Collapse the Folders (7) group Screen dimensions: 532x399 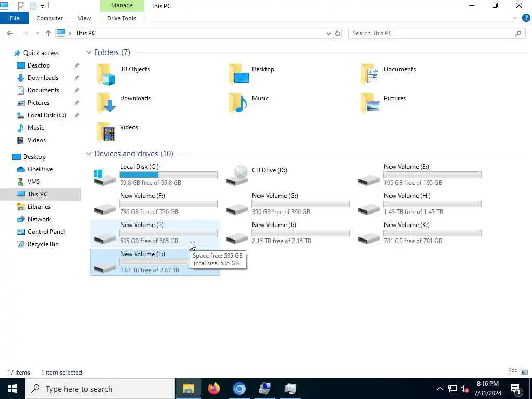tap(89, 52)
